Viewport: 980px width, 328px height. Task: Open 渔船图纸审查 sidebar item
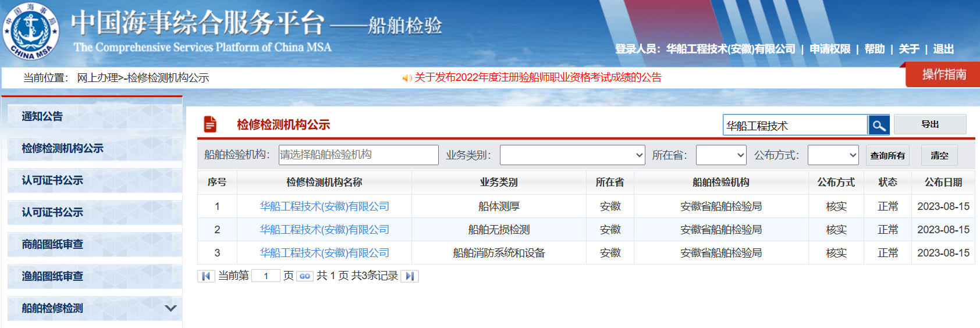click(95, 276)
